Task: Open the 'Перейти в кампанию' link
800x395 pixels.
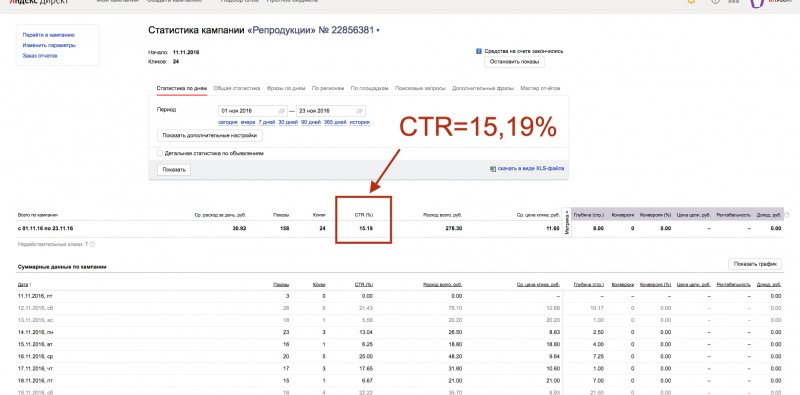Action: pos(48,35)
